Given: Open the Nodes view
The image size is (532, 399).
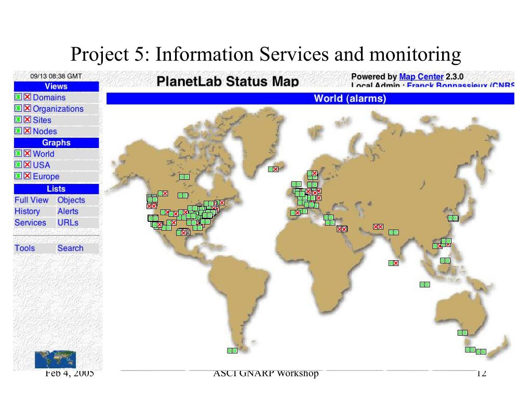Looking at the screenshot, I should tap(45, 131).
